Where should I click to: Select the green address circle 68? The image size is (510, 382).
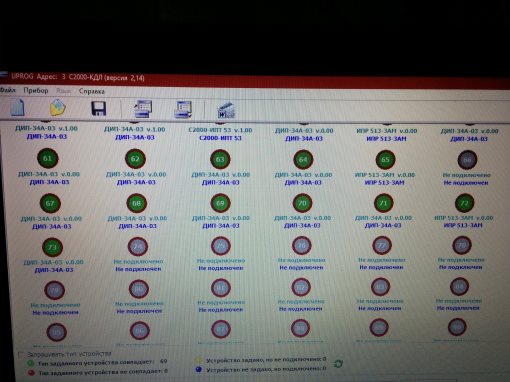[137, 203]
